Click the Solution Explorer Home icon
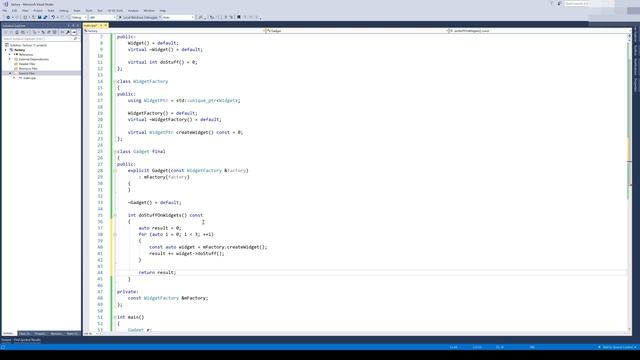Image resolution: width=640 pixels, height=360 pixels. coord(17,32)
